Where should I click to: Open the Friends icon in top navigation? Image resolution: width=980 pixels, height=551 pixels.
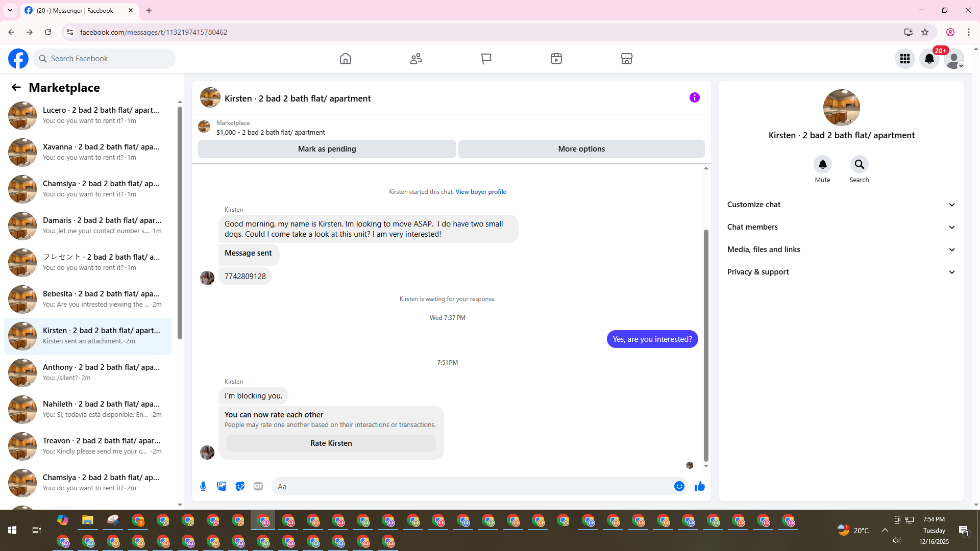pos(416,59)
